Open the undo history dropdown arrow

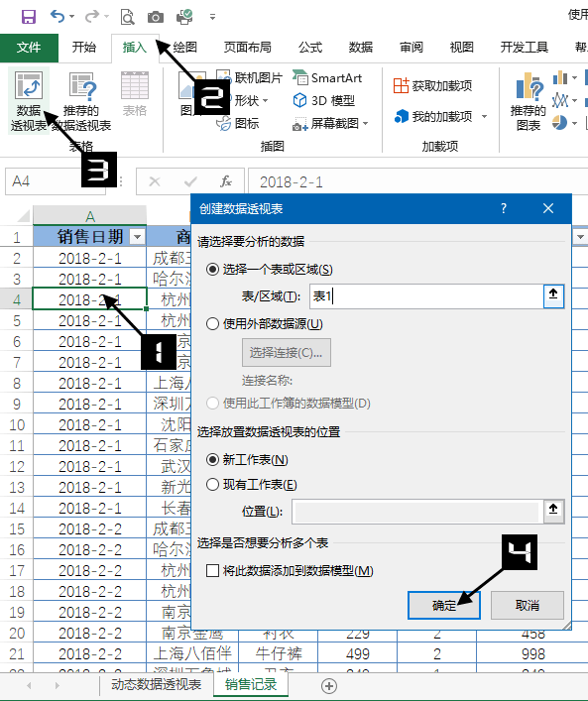pos(71,17)
